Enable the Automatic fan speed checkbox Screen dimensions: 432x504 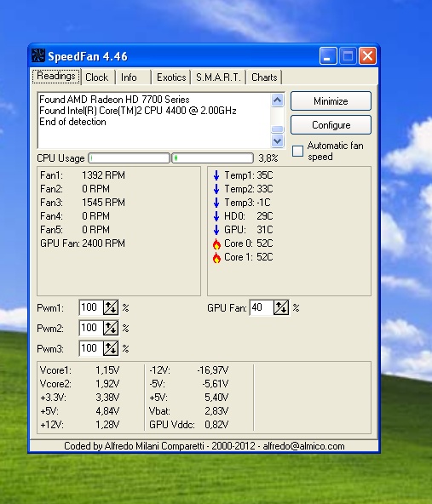pyautogui.click(x=297, y=151)
